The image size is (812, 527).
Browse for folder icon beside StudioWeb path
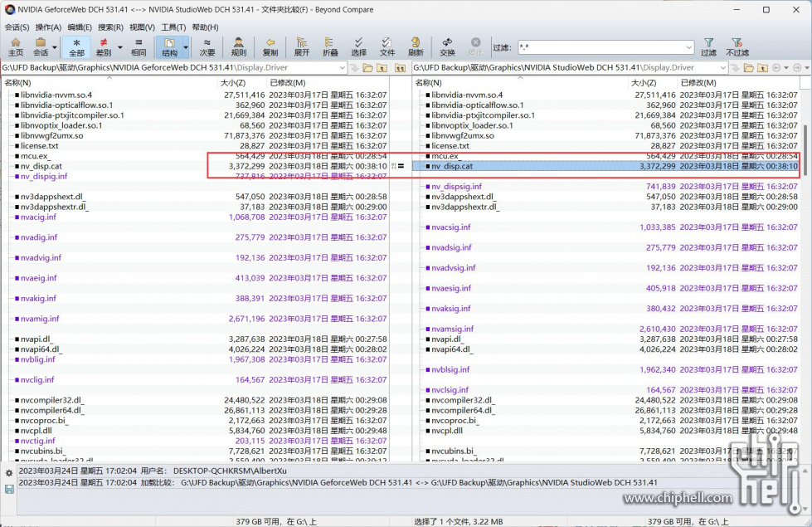coord(748,68)
